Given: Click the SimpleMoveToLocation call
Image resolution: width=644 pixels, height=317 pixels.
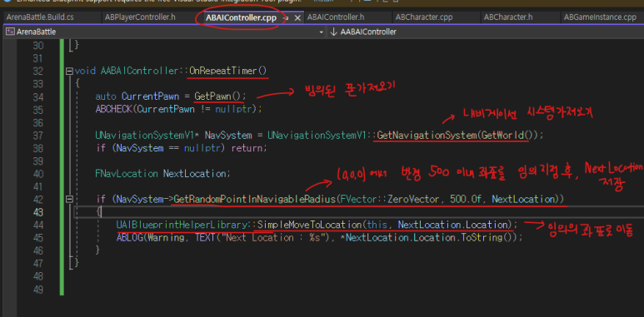Looking at the screenshot, I should point(310,225).
